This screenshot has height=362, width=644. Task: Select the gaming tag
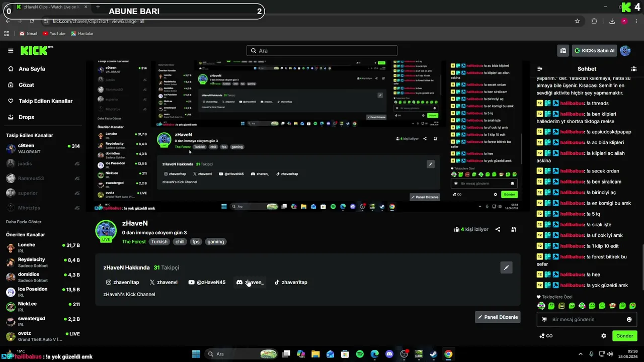[x=215, y=242]
